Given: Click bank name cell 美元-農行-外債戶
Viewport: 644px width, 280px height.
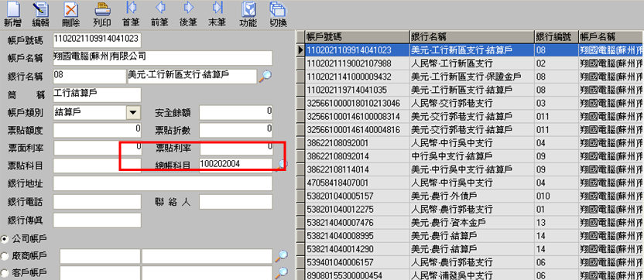Looking at the screenshot, I should [x=472, y=196].
